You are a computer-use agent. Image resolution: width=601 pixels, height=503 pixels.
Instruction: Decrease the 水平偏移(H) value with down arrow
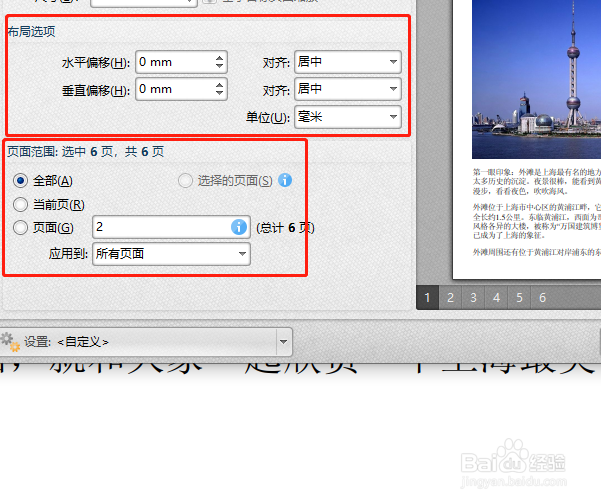(219, 66)
